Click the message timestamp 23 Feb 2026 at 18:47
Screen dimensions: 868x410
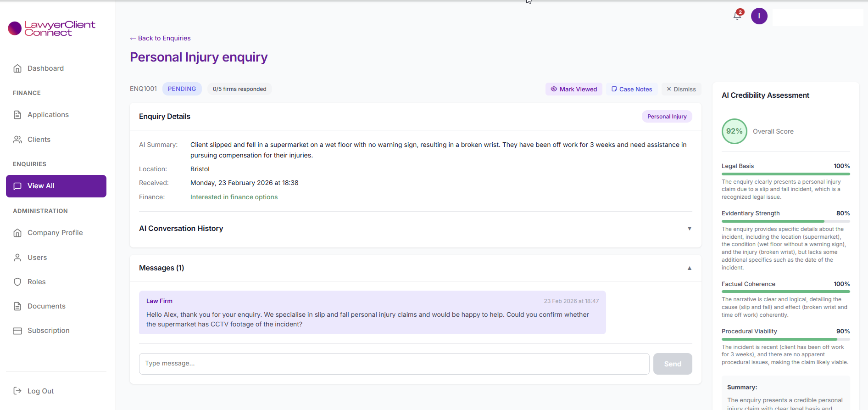[x=571, y=301]
